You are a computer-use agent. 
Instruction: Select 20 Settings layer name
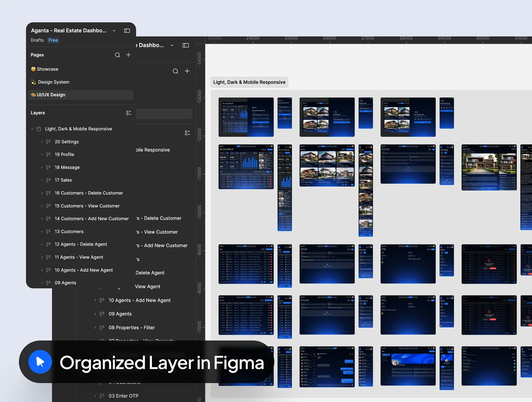(67, 142)
